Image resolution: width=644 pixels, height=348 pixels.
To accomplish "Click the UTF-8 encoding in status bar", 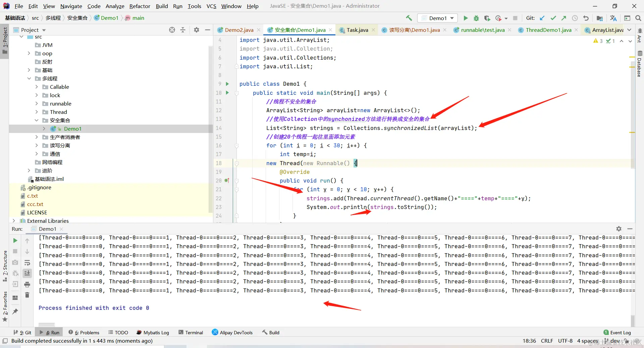I will click(x=565, y=341).
